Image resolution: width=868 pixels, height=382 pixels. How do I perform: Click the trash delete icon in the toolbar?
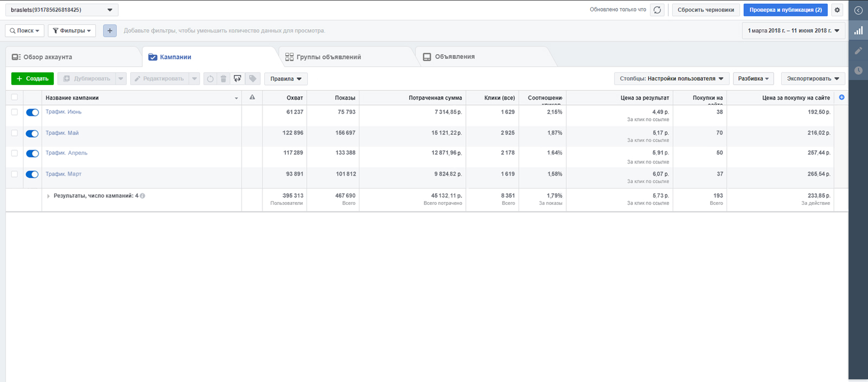224,79
